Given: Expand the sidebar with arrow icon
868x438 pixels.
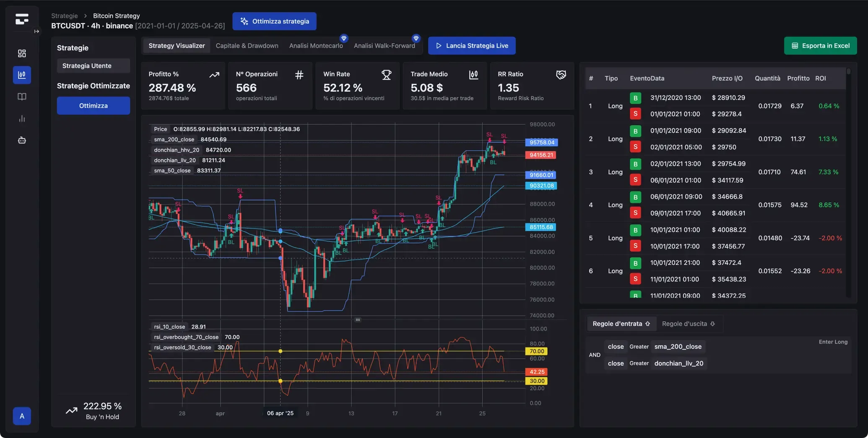Looking at the screenshot, I should click(36, 31).
